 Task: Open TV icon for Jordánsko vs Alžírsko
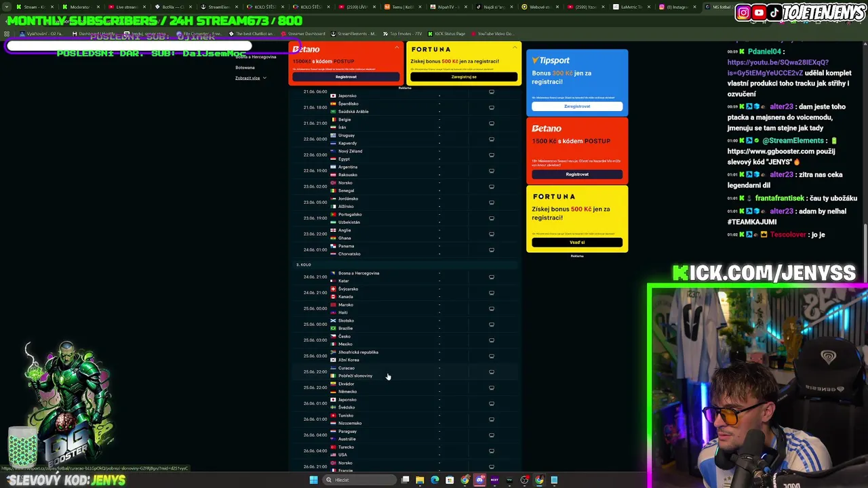coord(492,202)
